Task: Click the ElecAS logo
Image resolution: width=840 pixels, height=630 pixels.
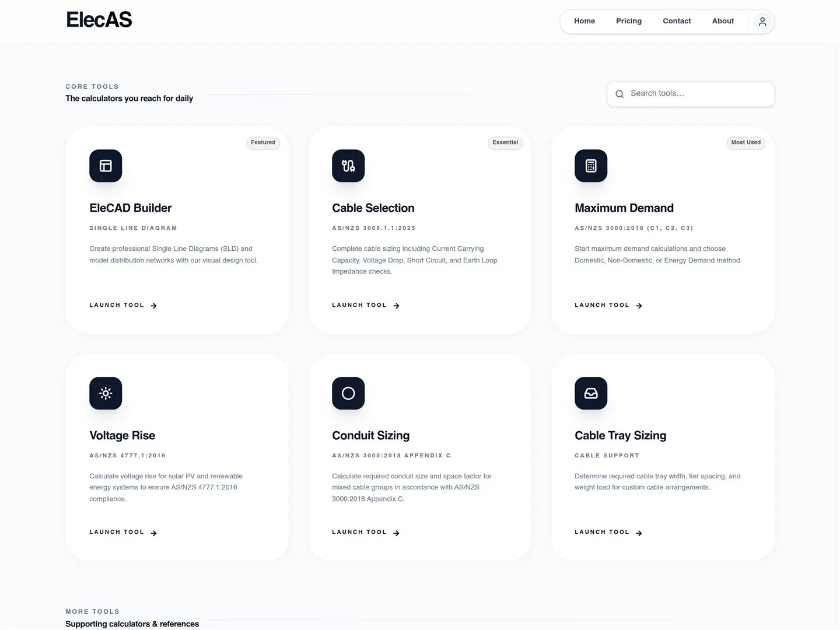Action: point(99,20)
